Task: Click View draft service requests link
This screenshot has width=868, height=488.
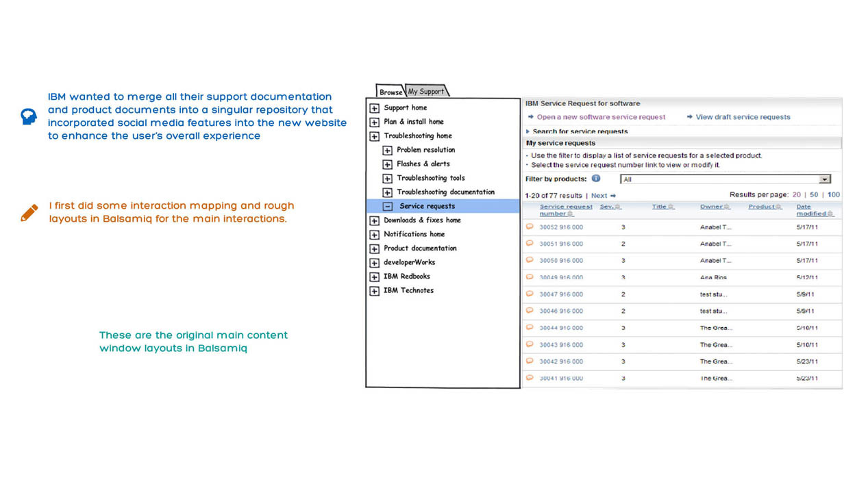Action: tap(743, 117)
